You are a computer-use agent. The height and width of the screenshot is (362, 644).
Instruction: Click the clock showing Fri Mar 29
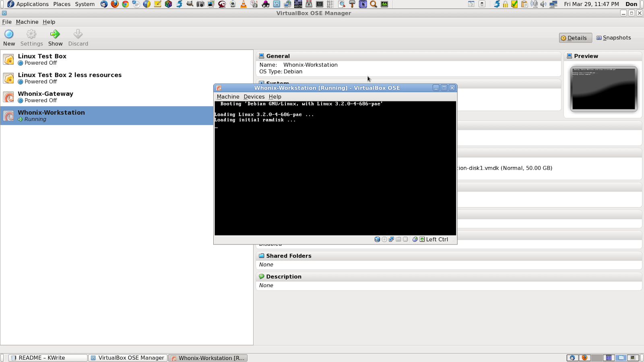591,4
